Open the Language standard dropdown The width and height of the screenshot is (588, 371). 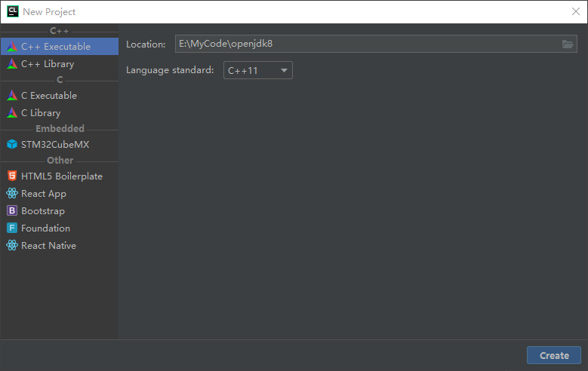click(x=258, y=70)
